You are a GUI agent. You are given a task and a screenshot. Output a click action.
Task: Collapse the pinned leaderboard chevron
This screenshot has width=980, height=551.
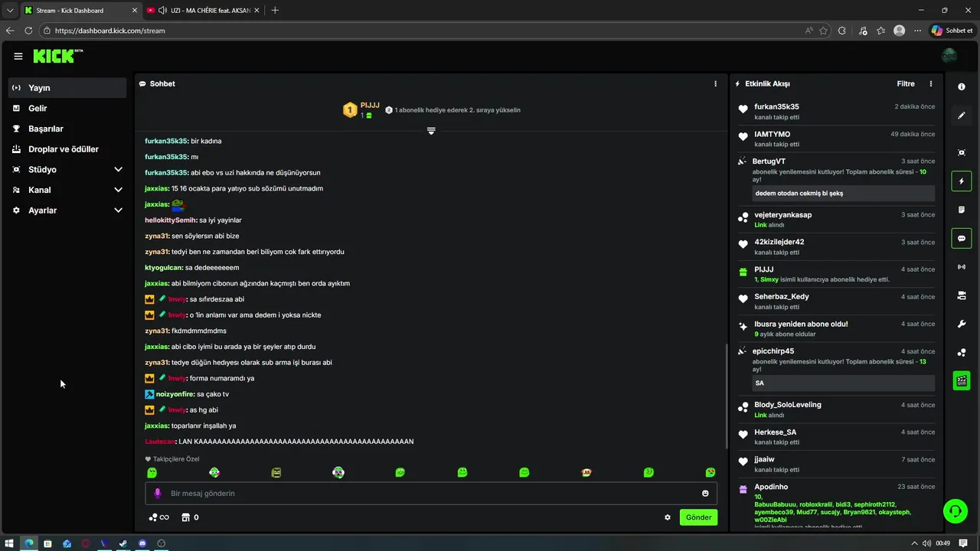(431, 132)
